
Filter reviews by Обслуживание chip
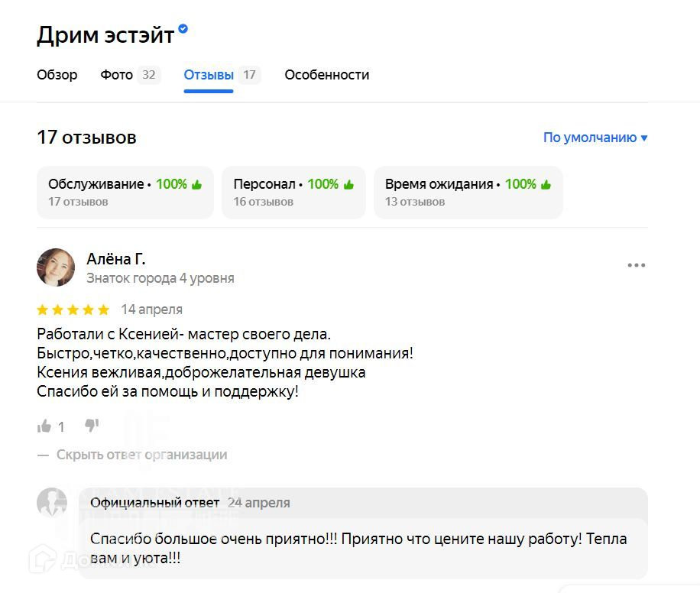click(x=125, y=192)
